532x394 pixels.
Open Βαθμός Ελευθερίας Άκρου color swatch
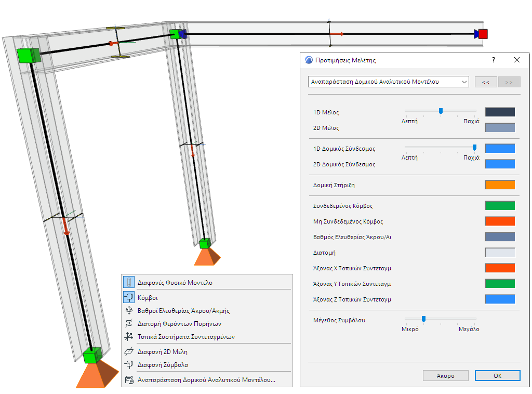pyautogui.click(x=500, y=237)
